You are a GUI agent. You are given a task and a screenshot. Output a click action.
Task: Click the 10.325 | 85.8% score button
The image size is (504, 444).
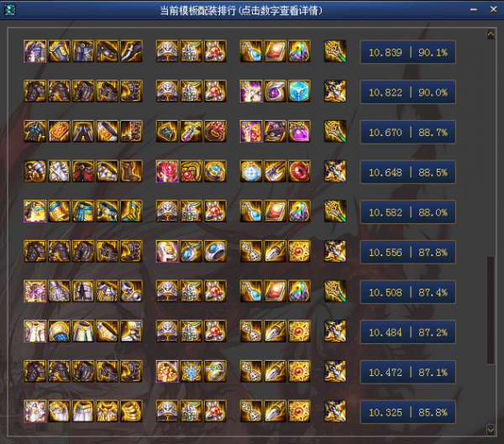click(407, 412)
